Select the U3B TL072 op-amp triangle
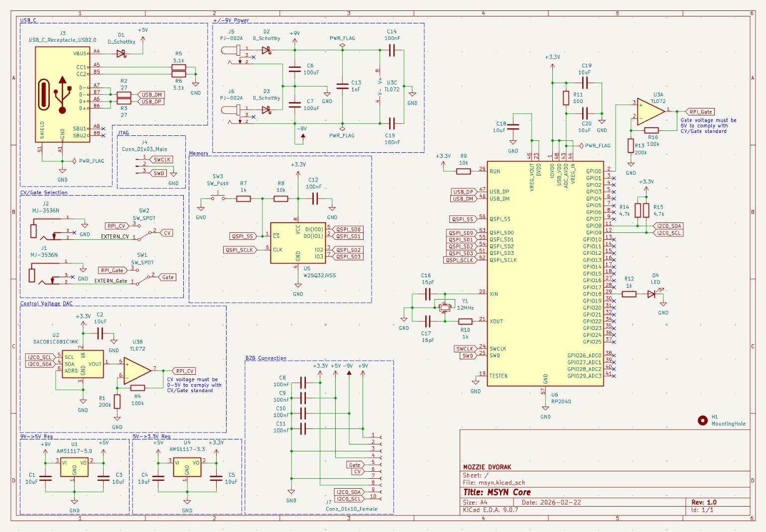This screenshot has height=532, width=766. [137, 371]
